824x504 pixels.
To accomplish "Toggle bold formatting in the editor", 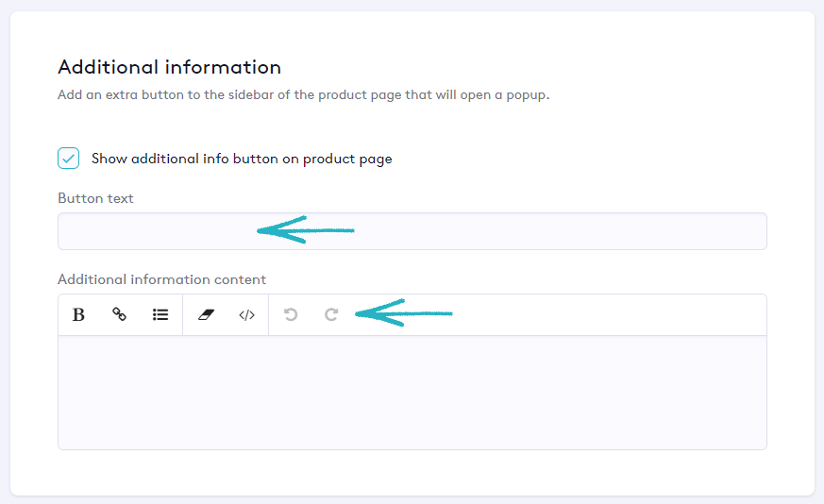I will point(79,315).
